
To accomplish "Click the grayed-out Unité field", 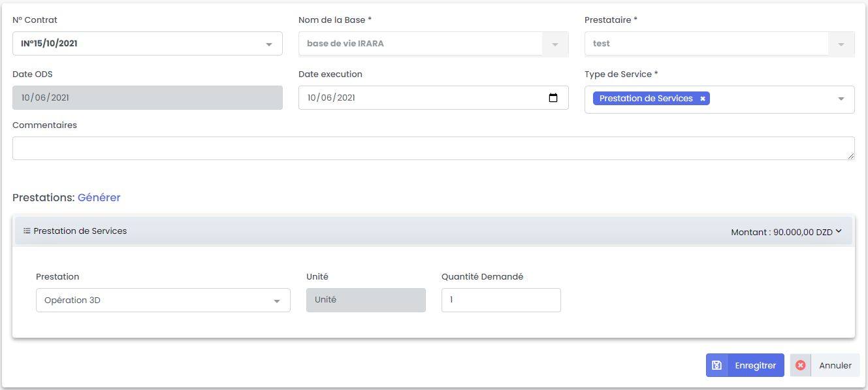I will [x=366, y=301].
